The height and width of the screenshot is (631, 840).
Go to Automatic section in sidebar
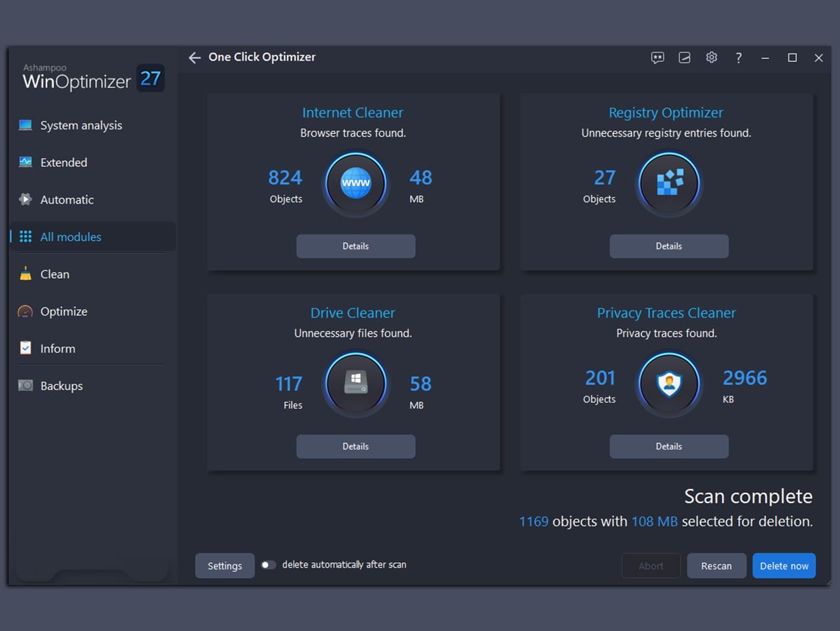[67, 200]
